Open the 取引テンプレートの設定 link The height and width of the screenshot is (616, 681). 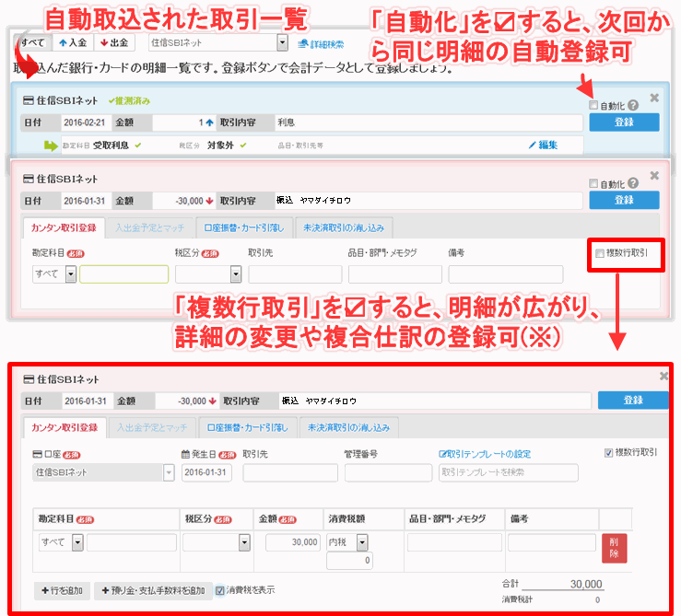pyautogui.click(x=485, y=454)
